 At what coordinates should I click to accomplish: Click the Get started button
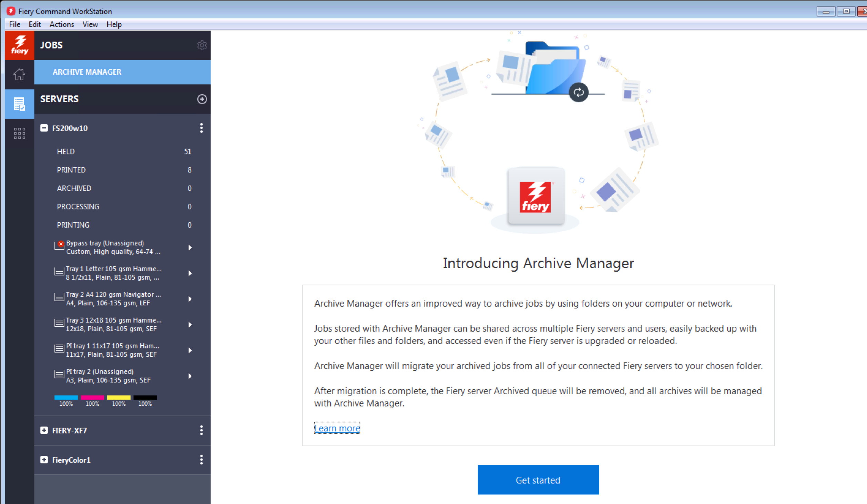click(538, 480)
